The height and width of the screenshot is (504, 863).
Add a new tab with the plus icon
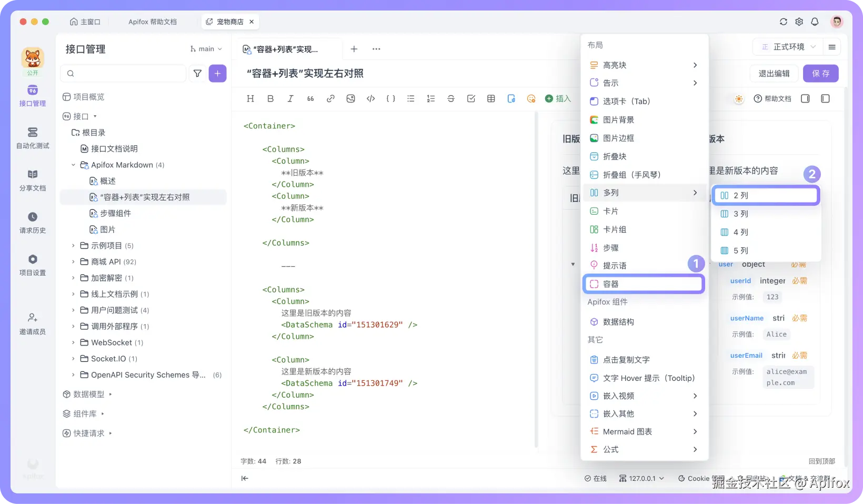[354, 49]
